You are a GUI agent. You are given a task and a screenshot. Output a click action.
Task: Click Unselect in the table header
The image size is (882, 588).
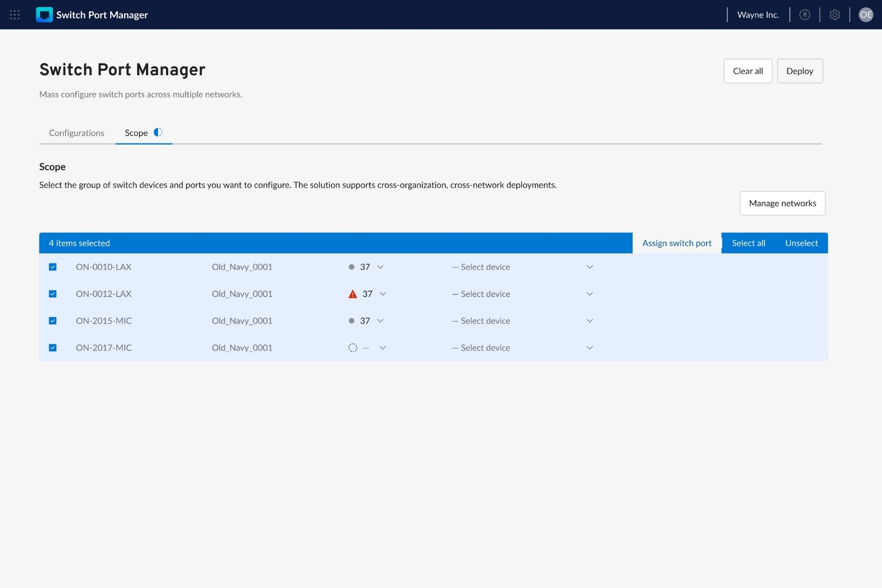[801, 243]
